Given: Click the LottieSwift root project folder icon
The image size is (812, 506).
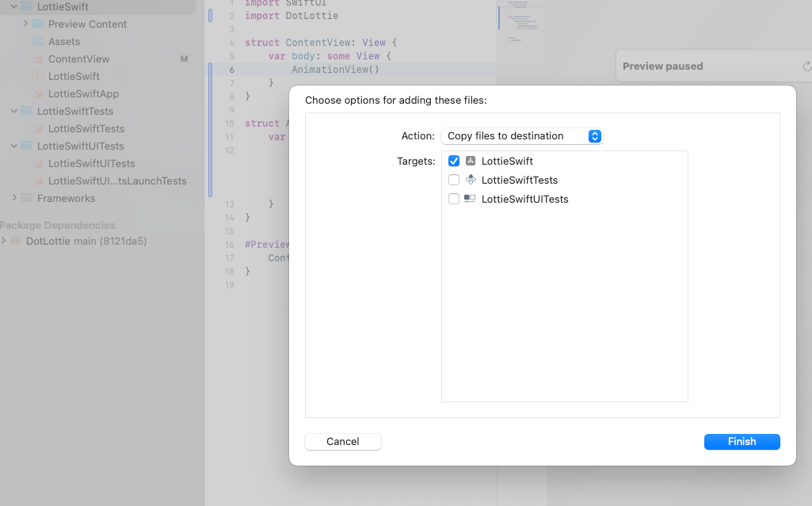Looking at the screenshot, I should 26,6.
